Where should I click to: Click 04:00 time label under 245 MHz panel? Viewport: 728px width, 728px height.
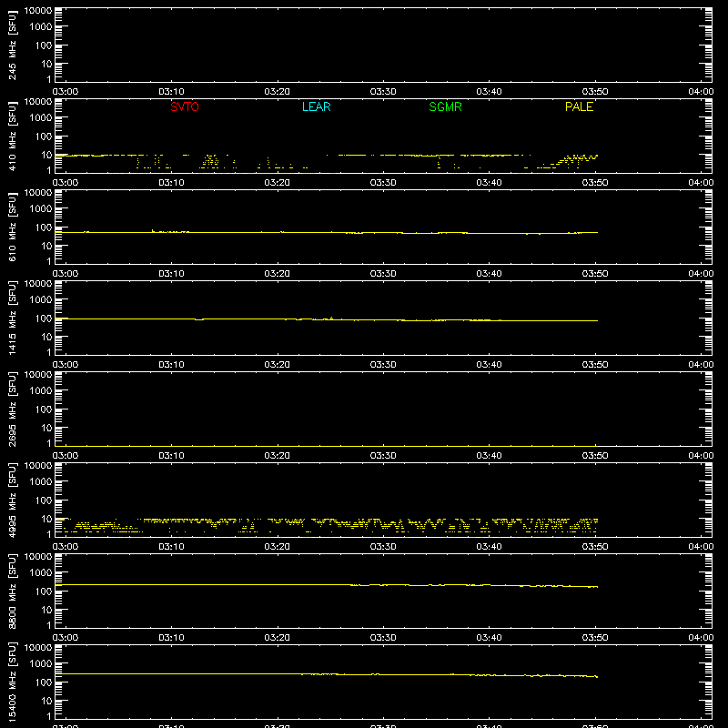point(701,92)
